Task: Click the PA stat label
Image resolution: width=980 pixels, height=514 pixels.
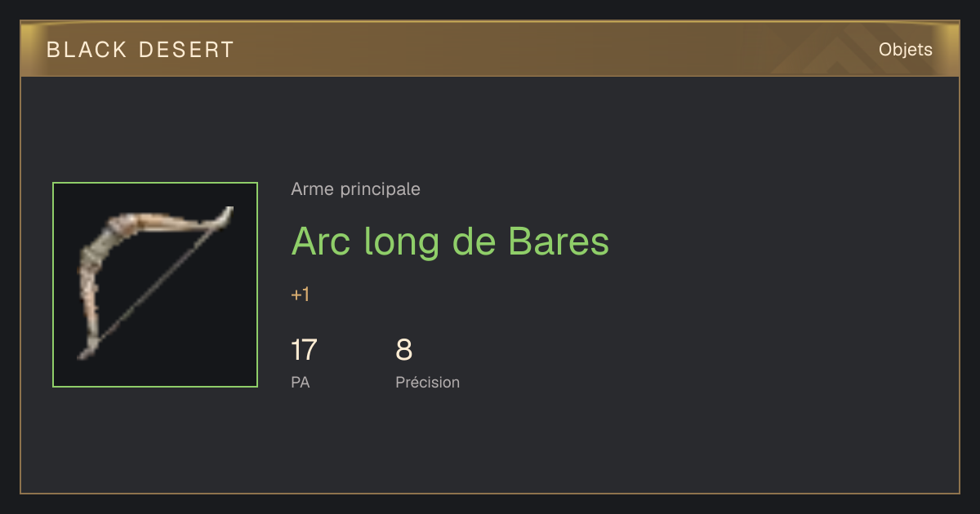Action: coord(301,382)
